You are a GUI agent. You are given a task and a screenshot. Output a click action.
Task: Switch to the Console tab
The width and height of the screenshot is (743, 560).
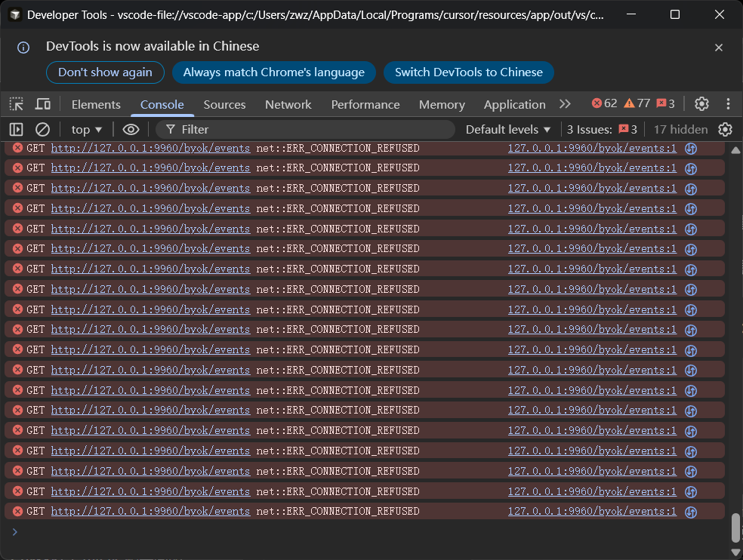pyautogui.click(x=162, y=104)
